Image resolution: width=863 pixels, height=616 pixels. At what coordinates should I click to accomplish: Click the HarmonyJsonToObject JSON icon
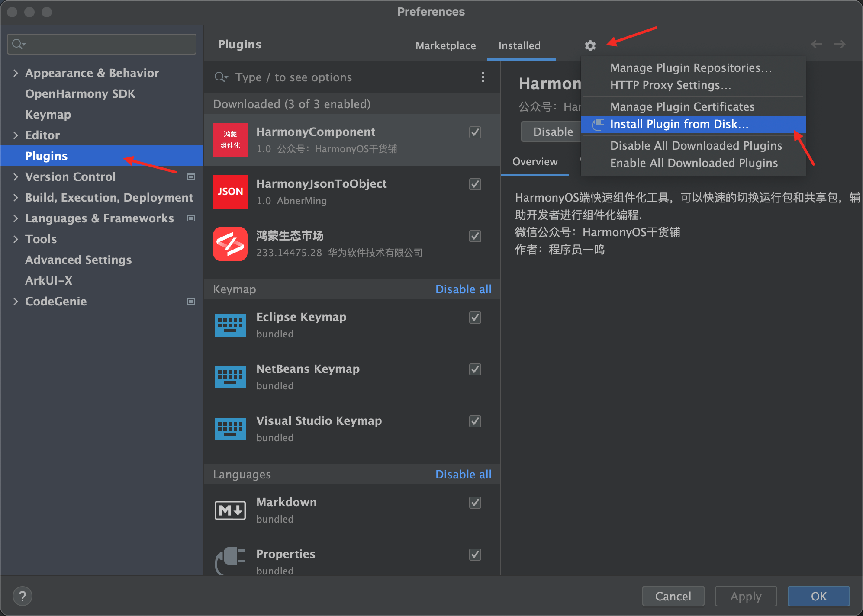coord(230,192)
